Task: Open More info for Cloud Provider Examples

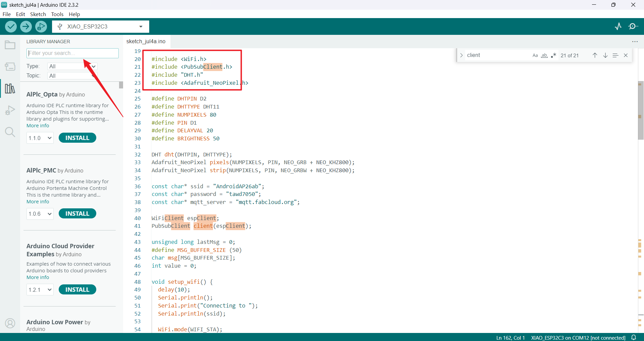Action: tap(38, 277)
